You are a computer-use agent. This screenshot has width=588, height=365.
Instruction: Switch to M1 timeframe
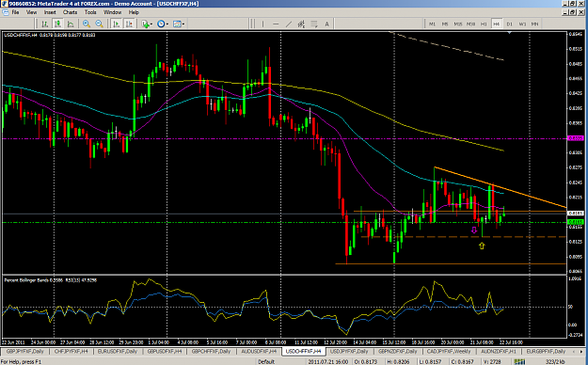click(x=432, y=24)
